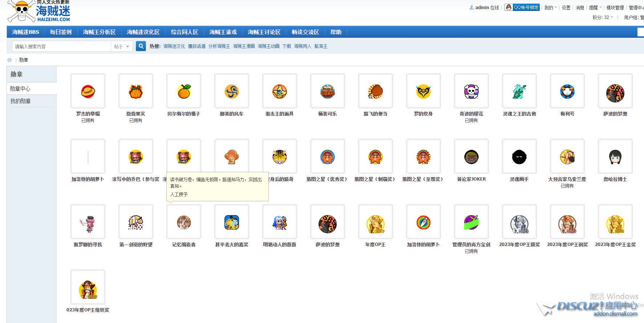Click the 分析海贼王 hot search link
This screenshot has height=323, width=644.
pyautogui.click(x=219, y=46)
